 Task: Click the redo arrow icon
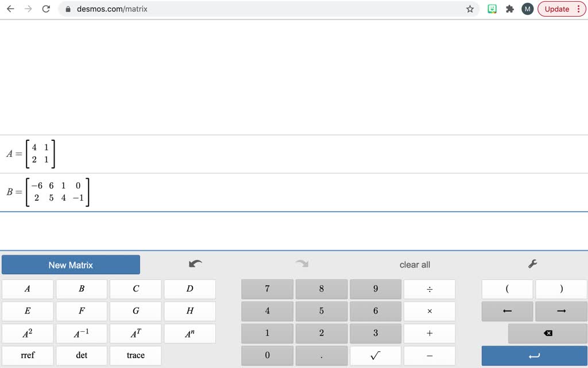tap(303, 263)
